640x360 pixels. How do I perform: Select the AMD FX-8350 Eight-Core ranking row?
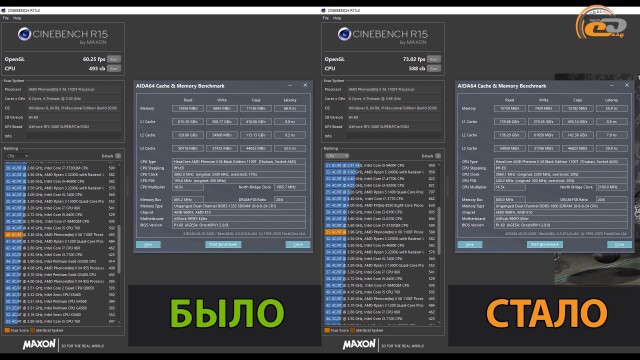pos(380,205)
